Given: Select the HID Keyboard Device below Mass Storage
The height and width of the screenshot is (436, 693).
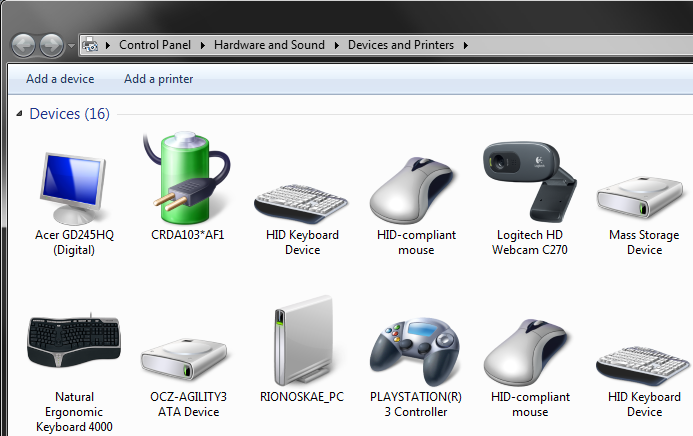Looking at the screenshot, I should click(643, 365).
